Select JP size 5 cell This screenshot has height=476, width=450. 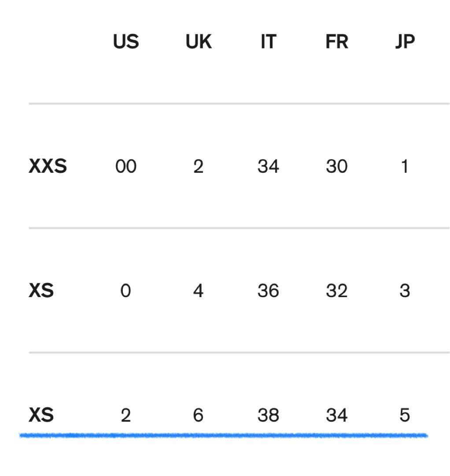405,415
